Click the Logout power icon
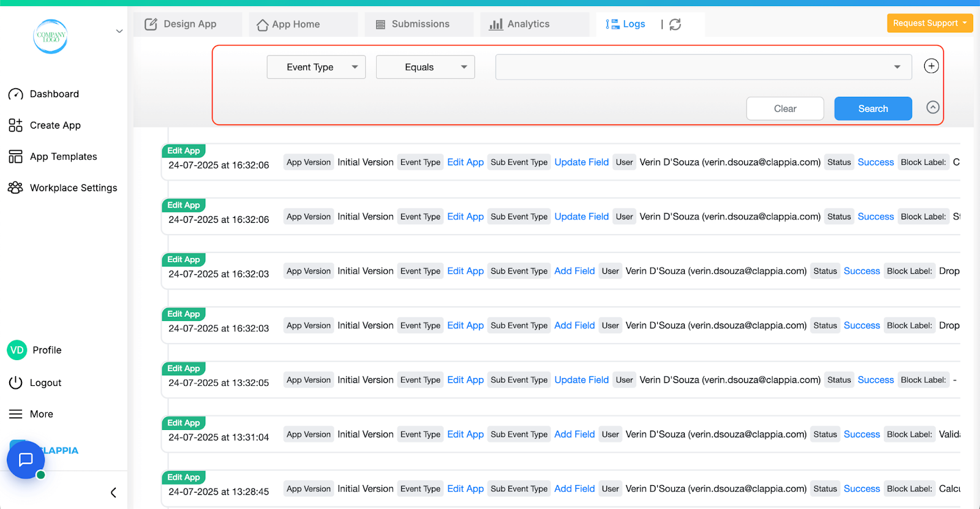980x509 pixels. 15,382
